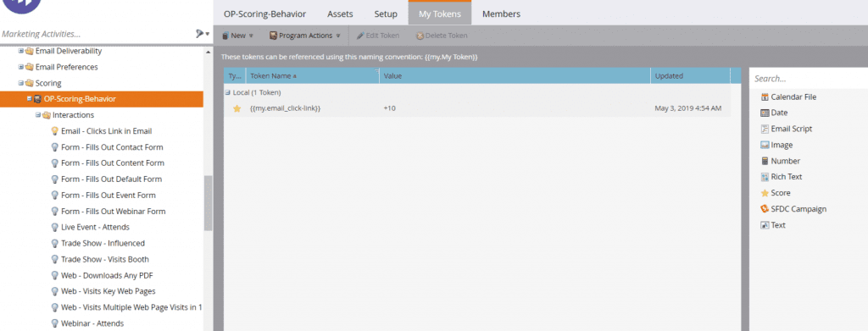Expand the Email Preferences tree node
This screenshot has height=331, width=868.
[x=21, y=67]
